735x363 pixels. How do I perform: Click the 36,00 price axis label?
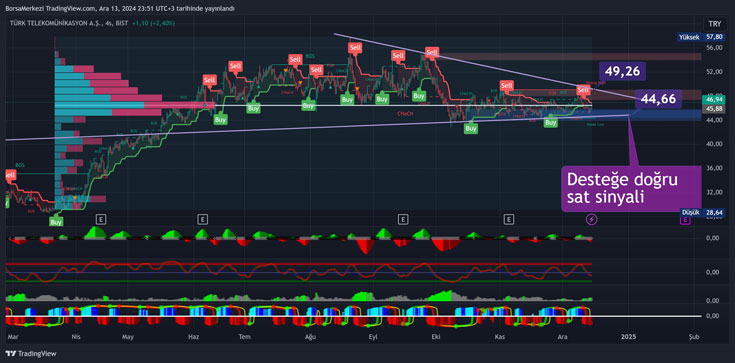pos(714,168)
